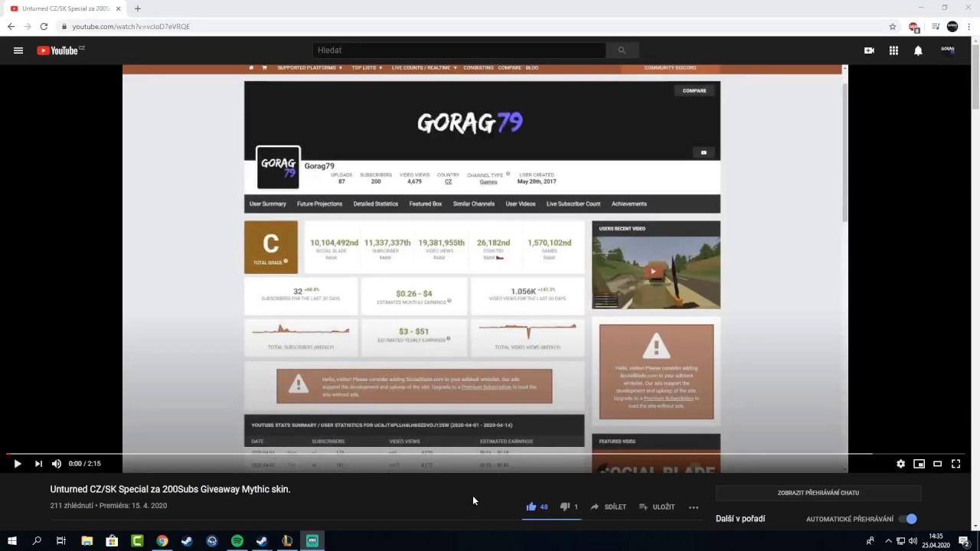Open League of Legends taskbar icon

click(x=287, y=541)
